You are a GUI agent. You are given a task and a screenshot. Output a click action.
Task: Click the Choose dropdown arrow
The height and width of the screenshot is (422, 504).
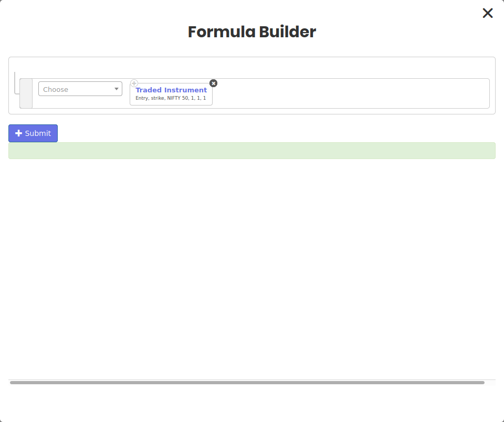coord(117,89)
